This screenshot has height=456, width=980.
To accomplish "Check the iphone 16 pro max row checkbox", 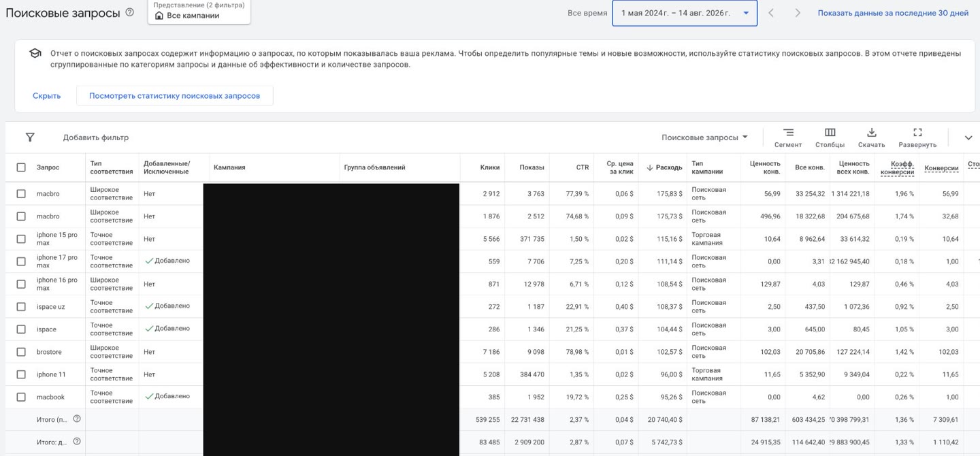I will 21,284.
